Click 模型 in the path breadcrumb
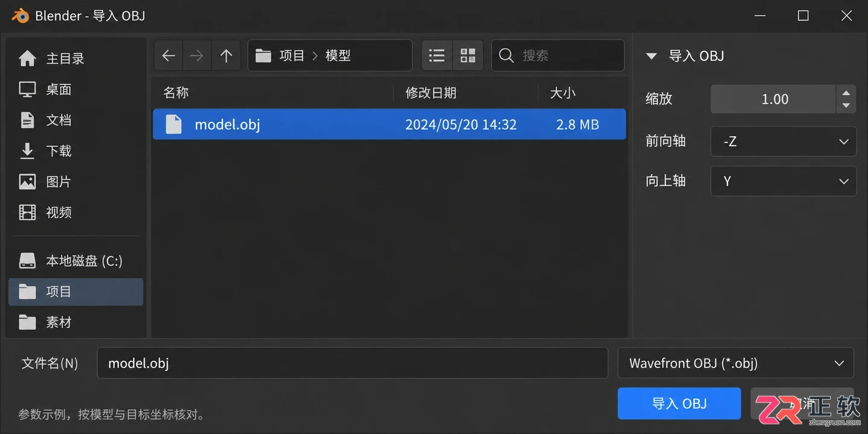The image size is (868, 434). 338,56
